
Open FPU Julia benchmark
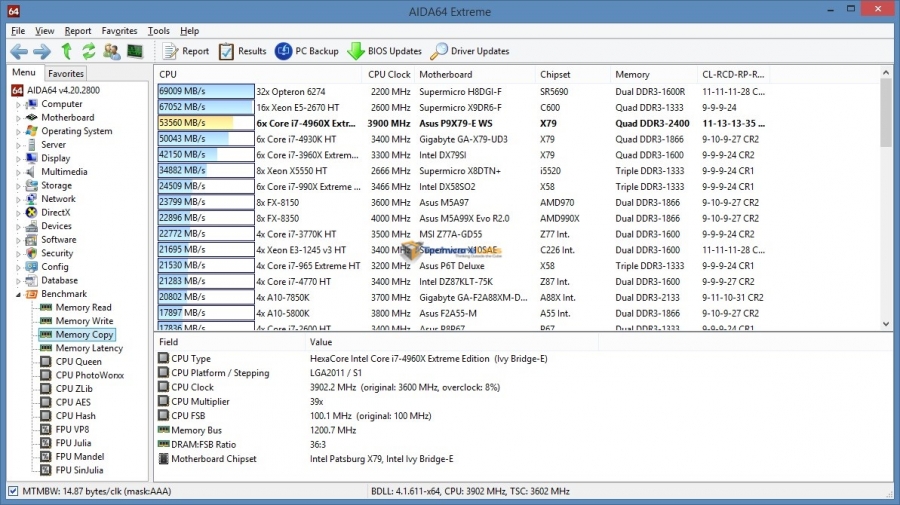(x=73, y=443)
